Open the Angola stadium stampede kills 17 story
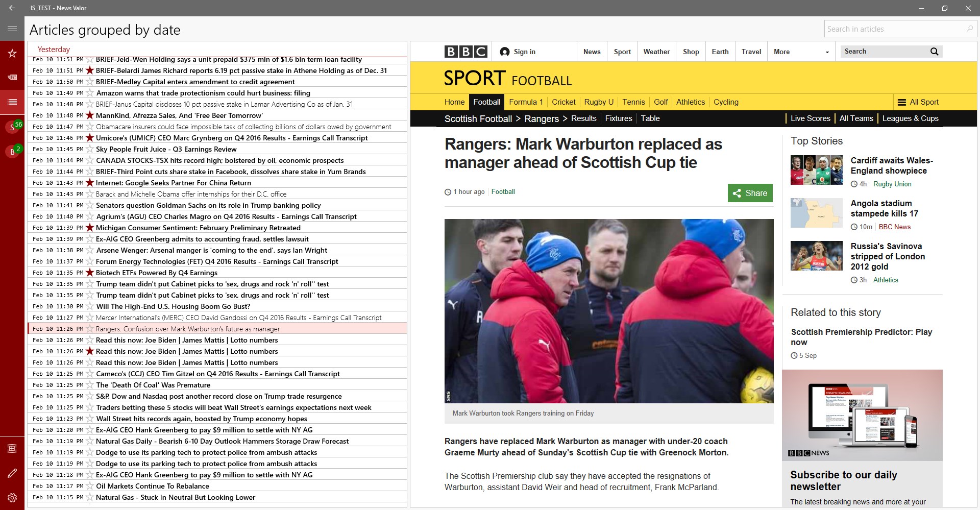 [884, 208]
